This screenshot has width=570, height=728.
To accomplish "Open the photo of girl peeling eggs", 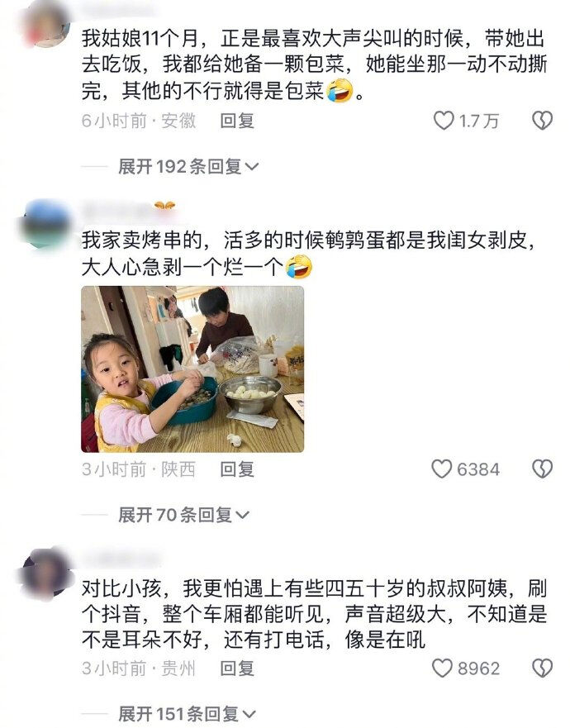I will pos(192,369).
